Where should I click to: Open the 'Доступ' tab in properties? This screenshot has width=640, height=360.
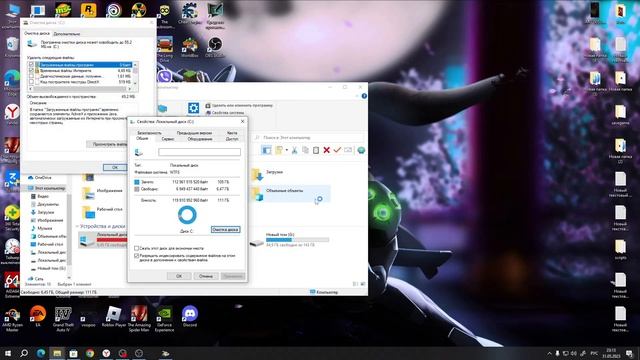tap(232, 139)
